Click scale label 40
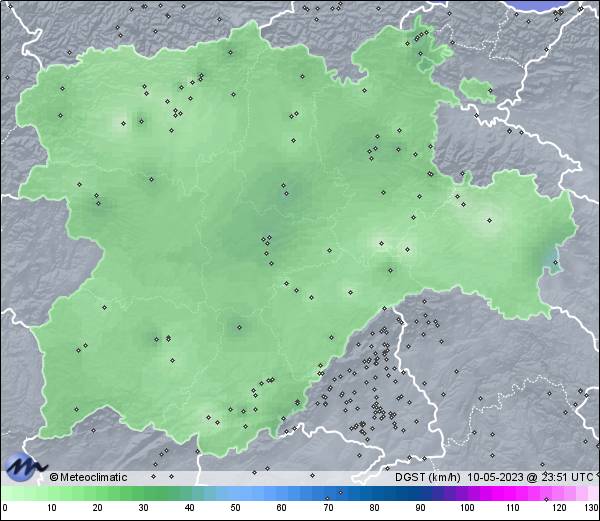 pyautogui.click(x=190, y=508)
